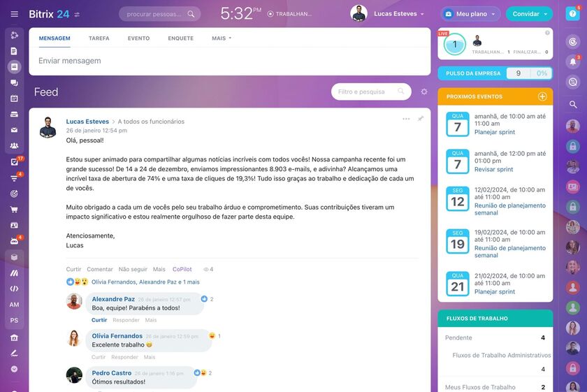Click the CoPilot link under the post

(x=182, y=269)
